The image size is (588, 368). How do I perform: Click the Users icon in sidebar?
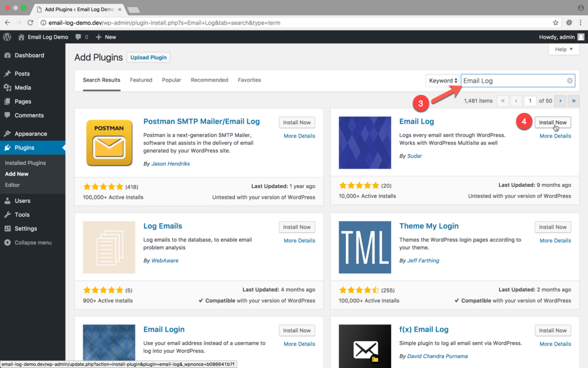click(x=7, y=201)
